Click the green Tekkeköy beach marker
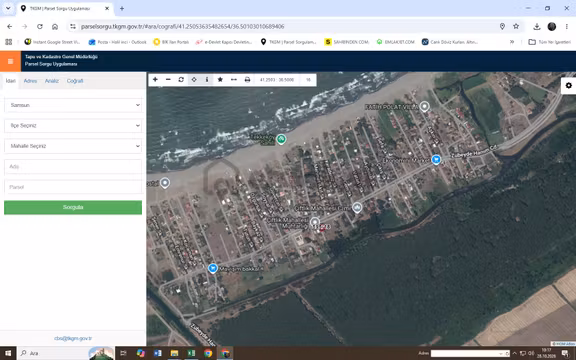 pos(281,139)
